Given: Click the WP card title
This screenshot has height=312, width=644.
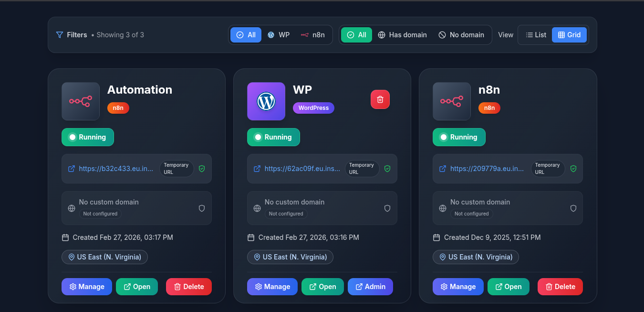Looking at the screenshot, I should tap(302, 90).
